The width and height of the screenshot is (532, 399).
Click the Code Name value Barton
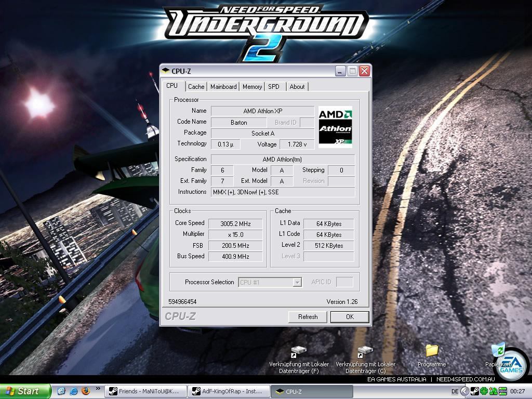[x=239, y=123]
